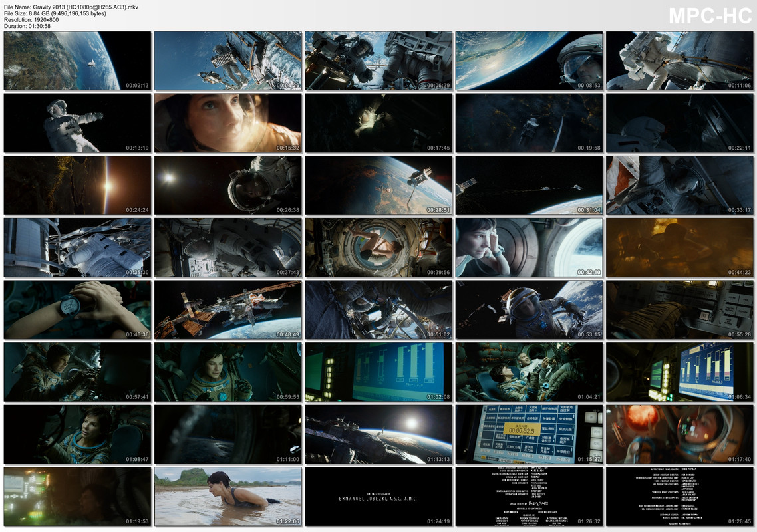The width and height of the screenshot is (757, 532).
Task: Click the thumbnail marked 00:42:10
Action: (529, 247)
